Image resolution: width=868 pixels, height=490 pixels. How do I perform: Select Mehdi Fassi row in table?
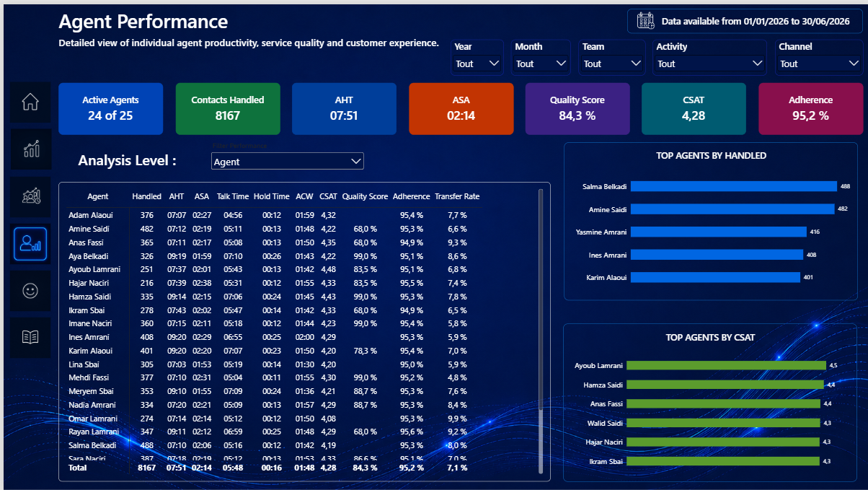(x=274, y=377)
